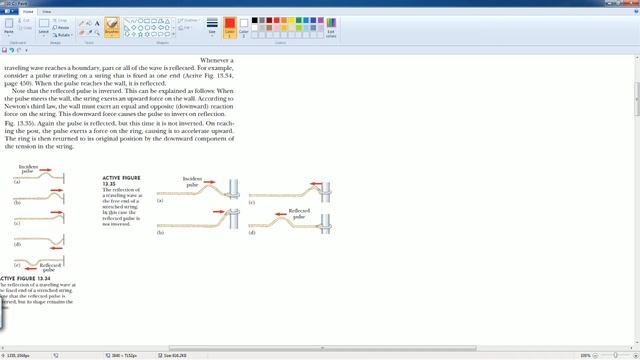Image resolution: width=640 pixels, height=360 pixels.
Task: Choose the Triangle shape in Shapes gallery
Action: click(x=167, y=21)
